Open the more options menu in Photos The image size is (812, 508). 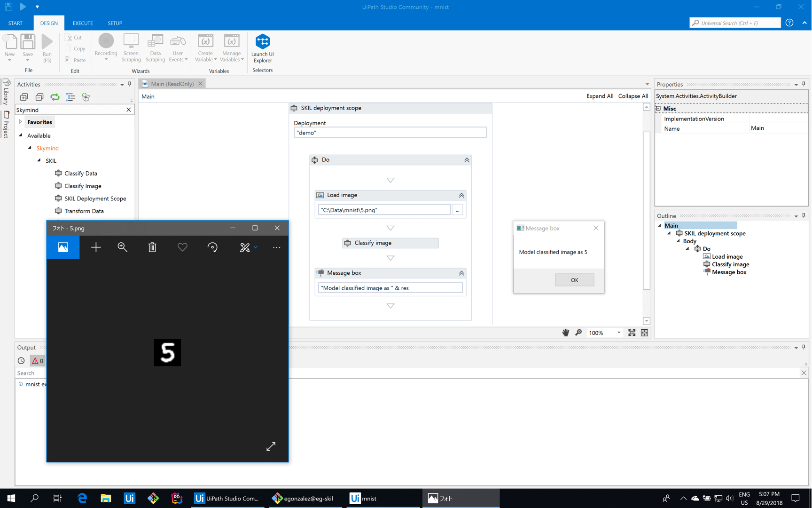pyautogui.click(x=277, y=247)
